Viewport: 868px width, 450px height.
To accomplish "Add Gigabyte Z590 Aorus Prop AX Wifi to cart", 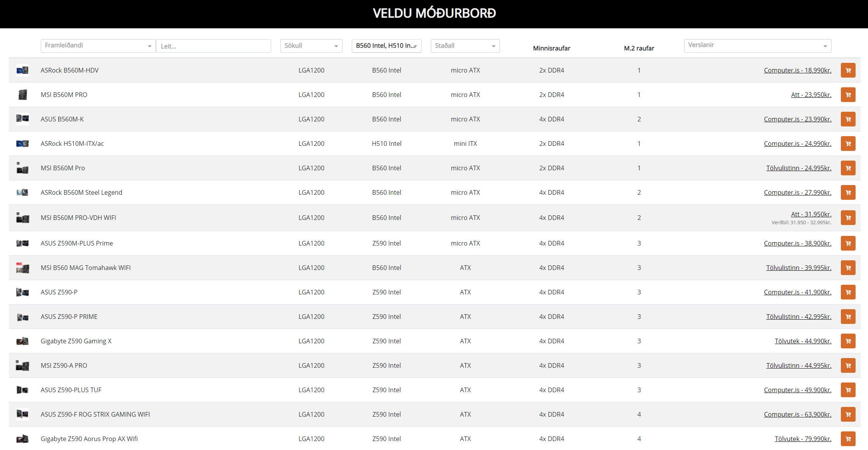I will click(848, 439).
